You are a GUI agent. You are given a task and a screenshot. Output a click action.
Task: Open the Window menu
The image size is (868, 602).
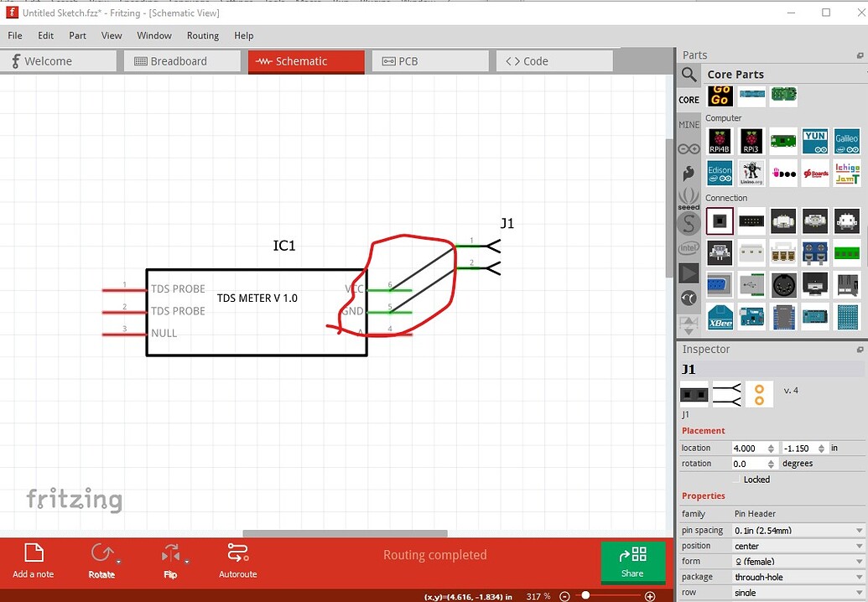pyautogui.click(x=154, y=35)
